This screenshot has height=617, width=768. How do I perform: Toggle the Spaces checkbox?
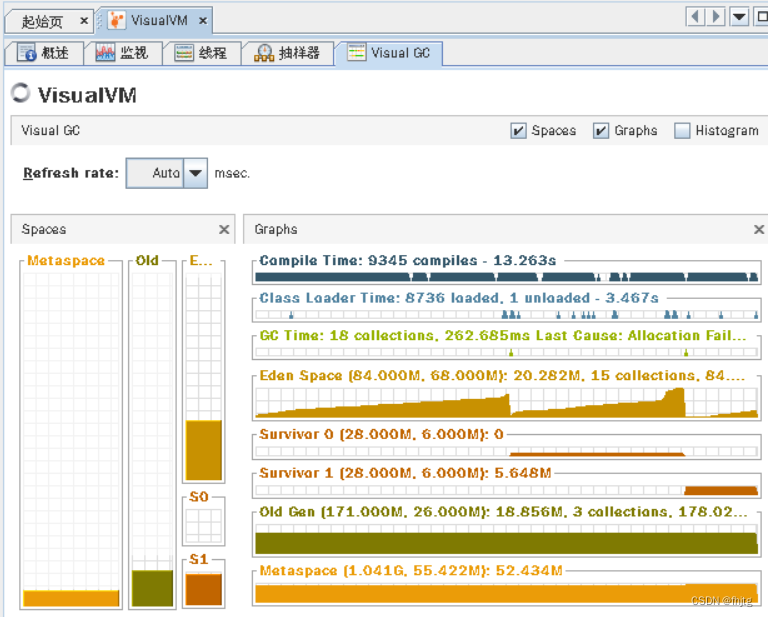[518, 131]
